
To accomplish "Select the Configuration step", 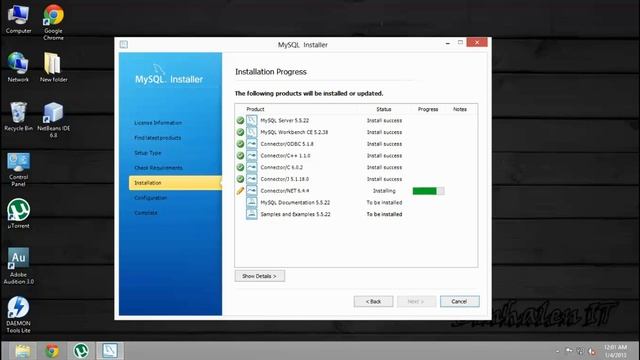I will click(151, 198).
